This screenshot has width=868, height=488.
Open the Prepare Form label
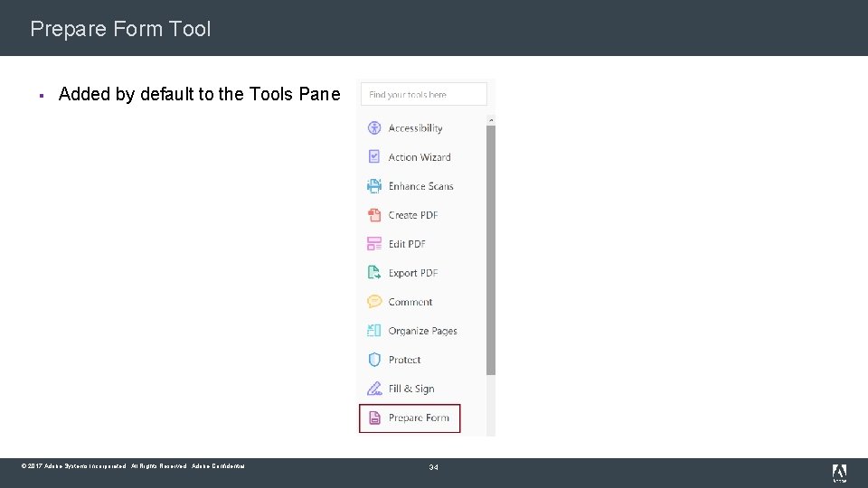419,418
